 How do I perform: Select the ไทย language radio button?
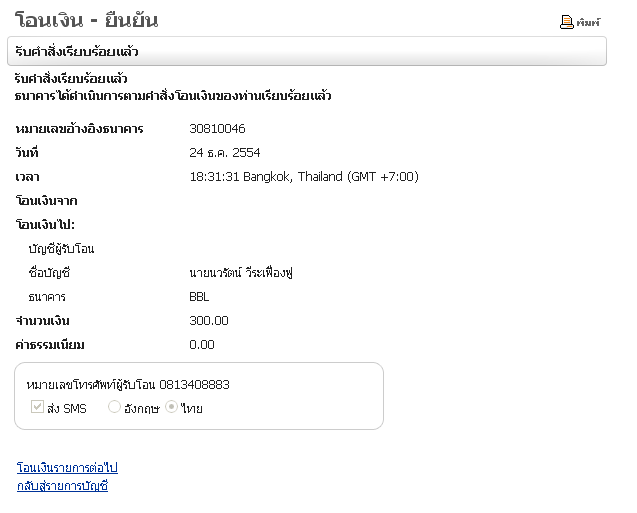(x=172, y=407)
